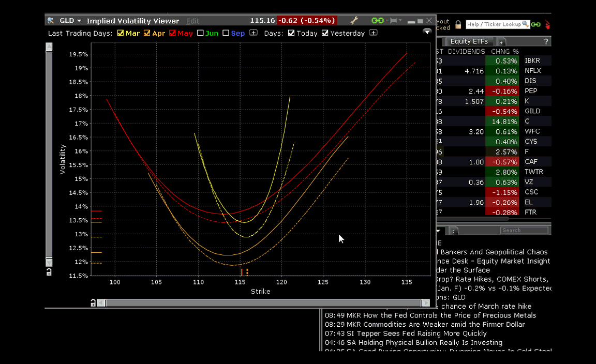Disable the Yesterday curve checkbox

325,33
